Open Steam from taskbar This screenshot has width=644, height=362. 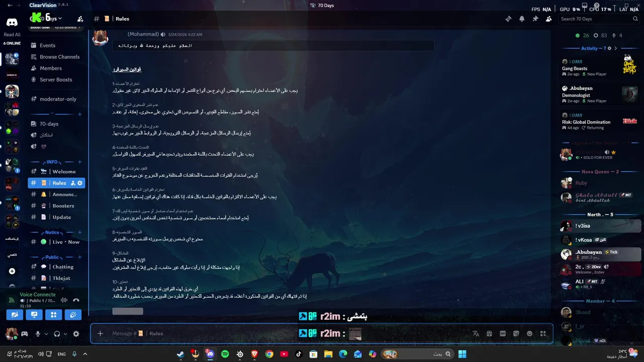click(181, 354)
